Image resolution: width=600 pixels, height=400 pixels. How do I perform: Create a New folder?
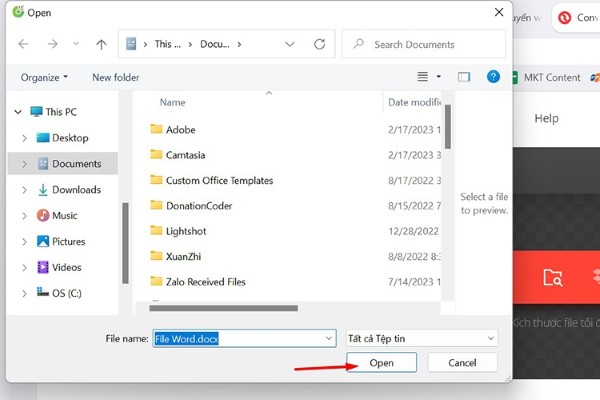click(x=116, y=78)
